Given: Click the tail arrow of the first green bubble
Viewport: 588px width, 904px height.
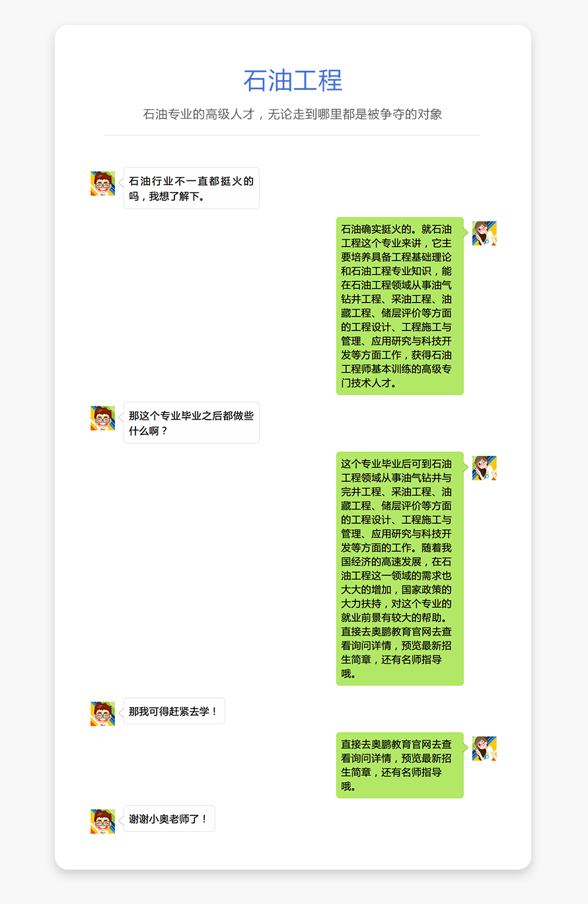Looking at the screenshot, I should [x=466, y=233].
